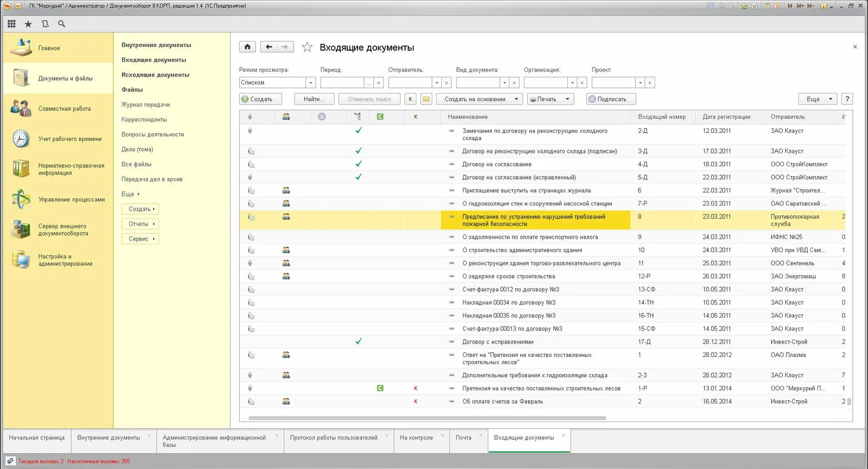The width and height of the screenshot is (868, 469).
Task: Open the Учет рабочего времени section
Action: click(58, 139)
